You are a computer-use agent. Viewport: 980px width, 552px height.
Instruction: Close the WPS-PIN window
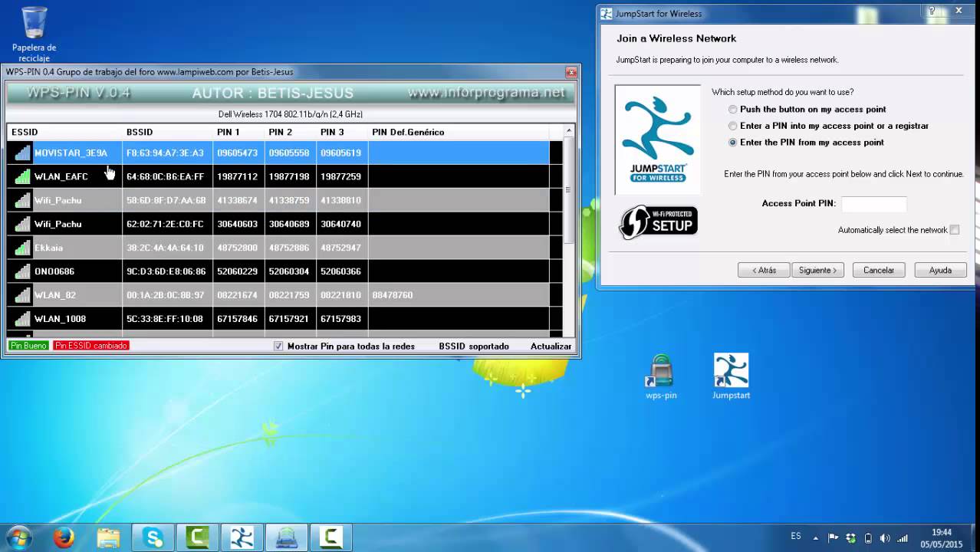click(571, 72)
